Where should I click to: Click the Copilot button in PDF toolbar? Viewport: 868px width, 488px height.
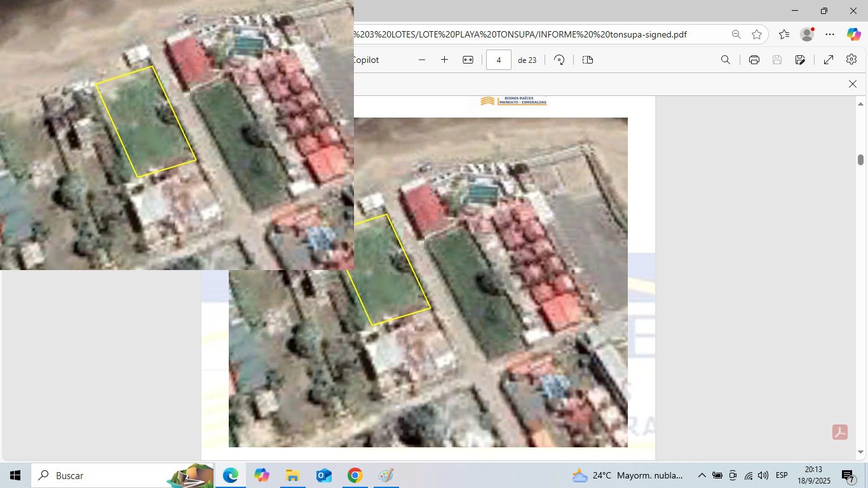tap(367, 60)
